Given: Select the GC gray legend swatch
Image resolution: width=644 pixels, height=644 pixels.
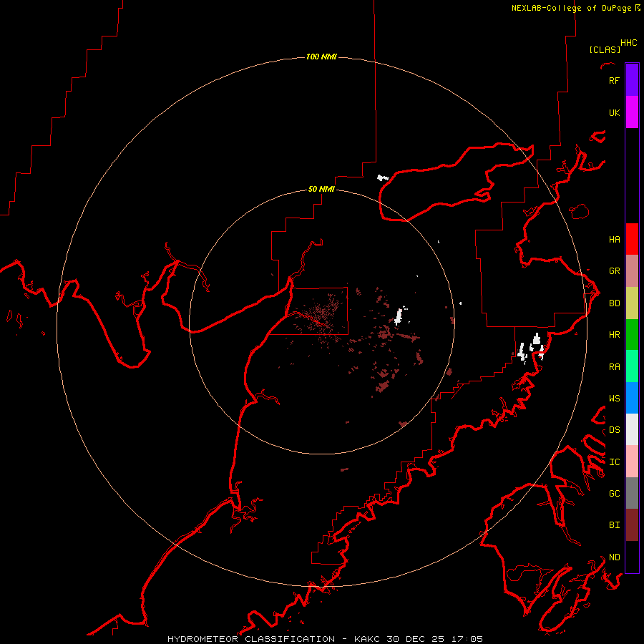Looking at the screenshot, I should tap(632, 493).
